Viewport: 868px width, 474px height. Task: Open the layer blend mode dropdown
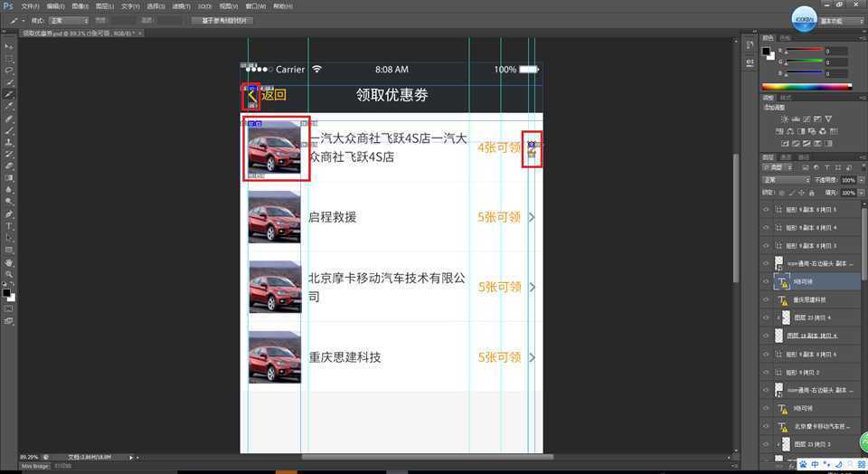(786, 180)
